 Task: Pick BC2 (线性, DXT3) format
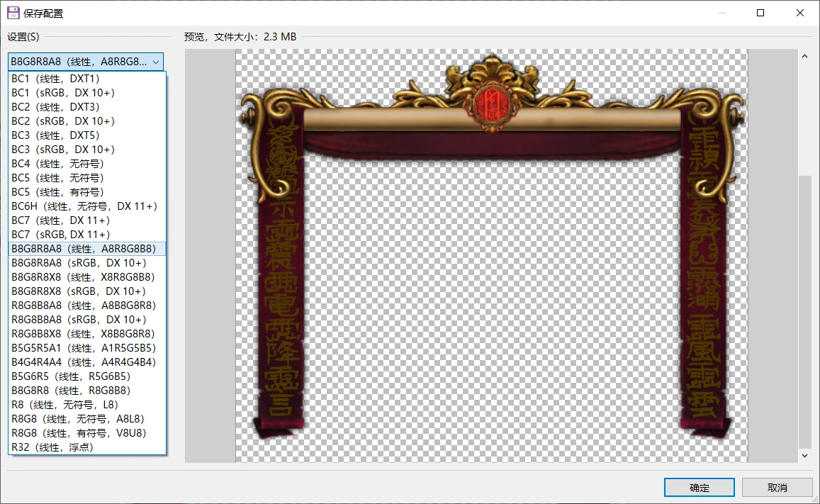tap(87, 106)
